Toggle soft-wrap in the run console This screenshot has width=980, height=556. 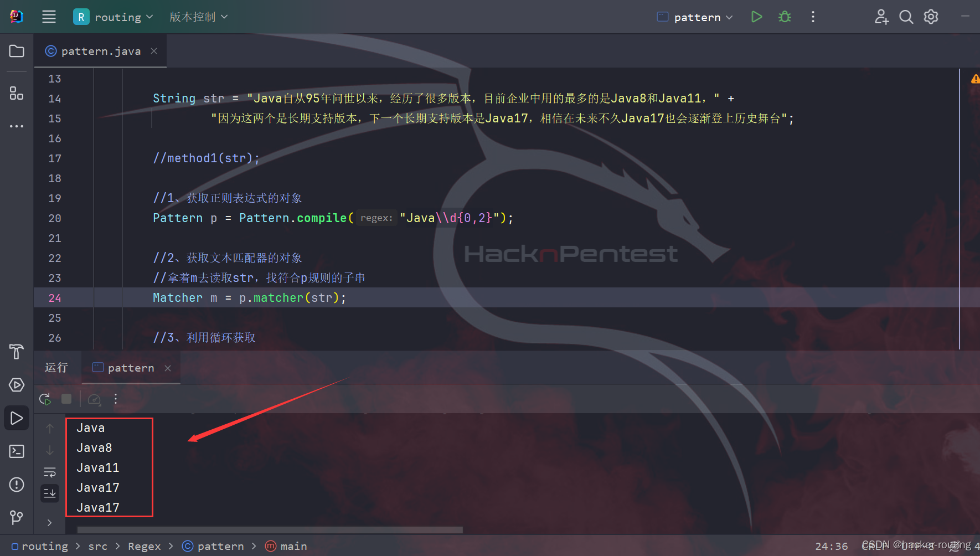tap(49, 472)
